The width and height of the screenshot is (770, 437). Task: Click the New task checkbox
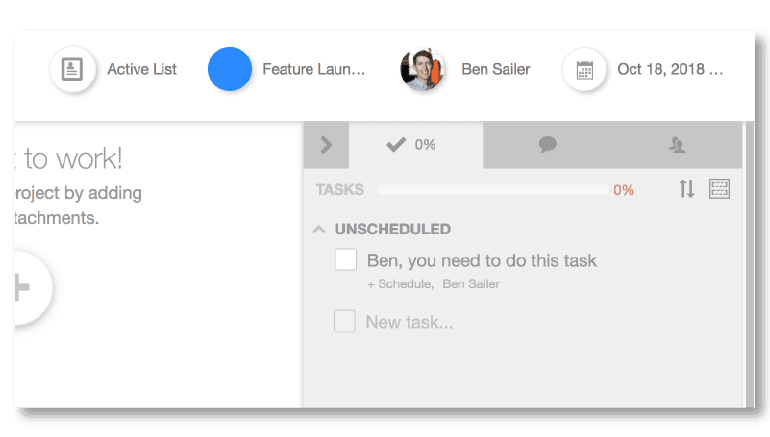tap(345, 321)
